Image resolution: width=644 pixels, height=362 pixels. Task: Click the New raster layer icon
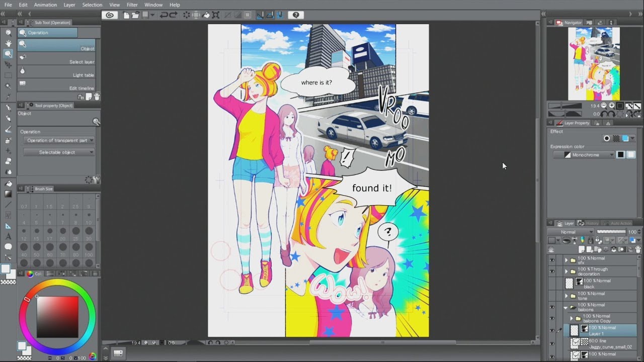coord(581,249)
